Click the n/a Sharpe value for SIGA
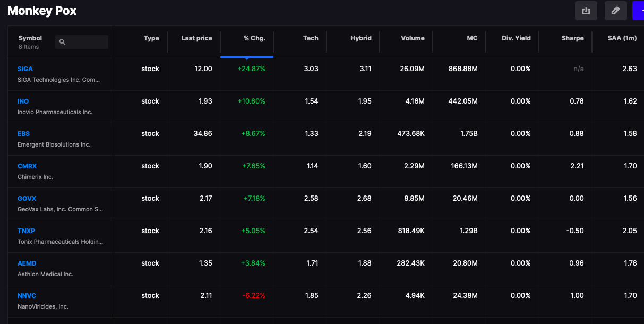Screen dimensions: 644x324 click(x=578, y=69)
